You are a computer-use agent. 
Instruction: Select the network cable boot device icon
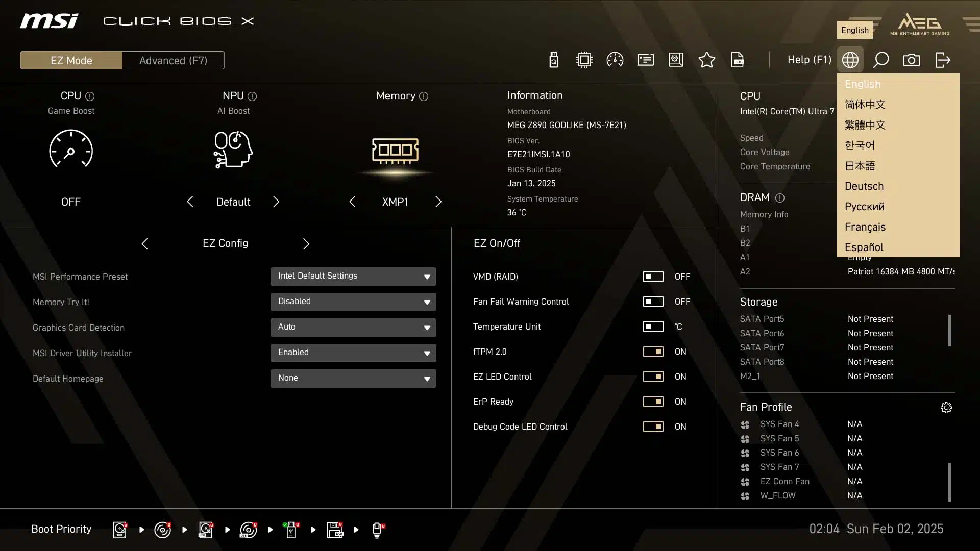tap(378, 530)
